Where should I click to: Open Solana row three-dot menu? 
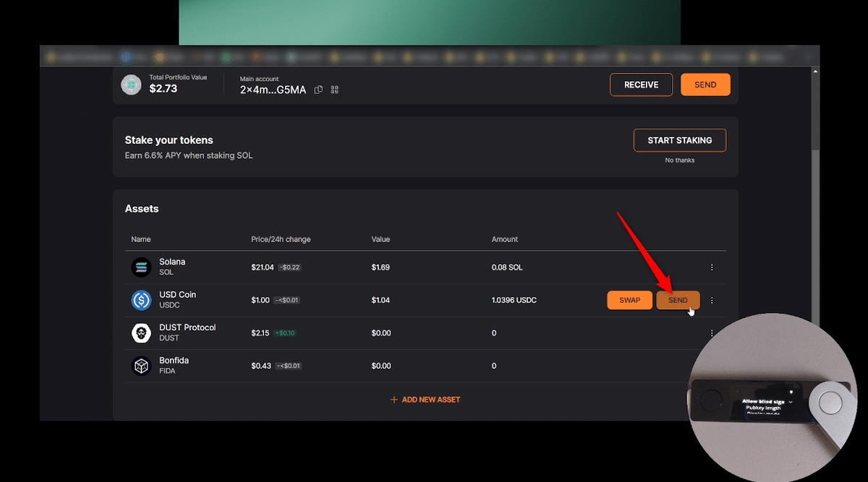712,267
